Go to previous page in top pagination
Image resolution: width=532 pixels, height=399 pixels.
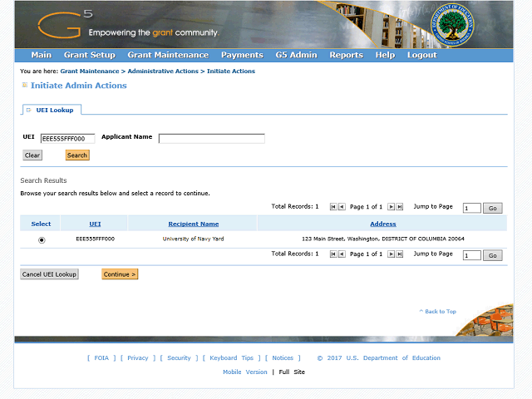pos(342,207)
